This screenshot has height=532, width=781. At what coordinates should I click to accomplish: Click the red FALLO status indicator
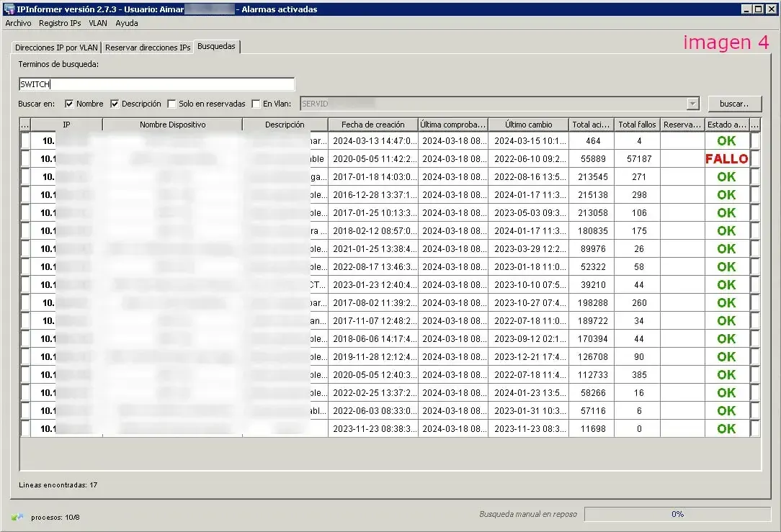726,159
